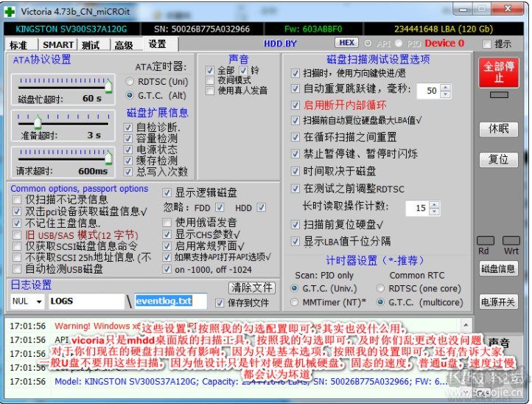Toggle the 全部 sound checkbox
Viewport: 532px width, 404px height.
[210, 70]
